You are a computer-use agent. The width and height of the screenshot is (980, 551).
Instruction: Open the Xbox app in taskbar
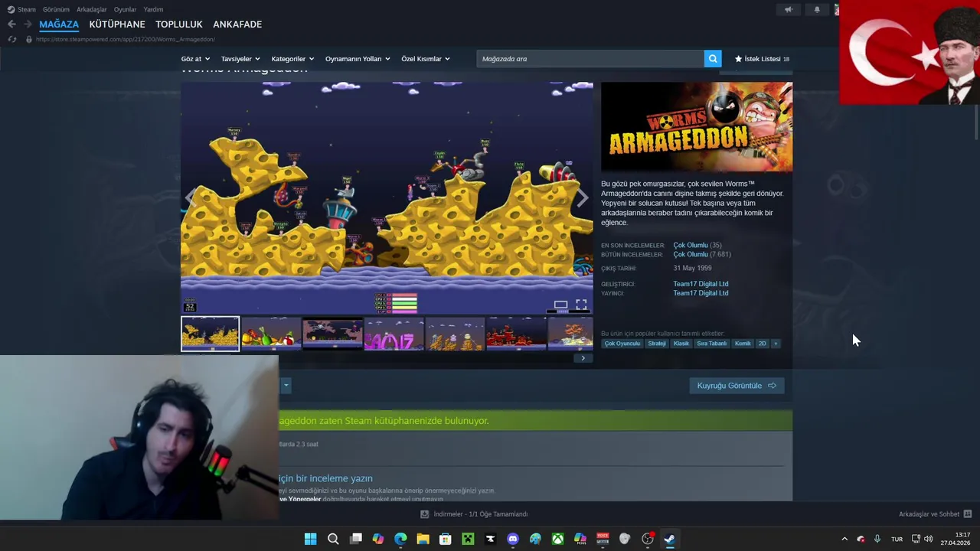pyautogui.click(x=558, y=539)
